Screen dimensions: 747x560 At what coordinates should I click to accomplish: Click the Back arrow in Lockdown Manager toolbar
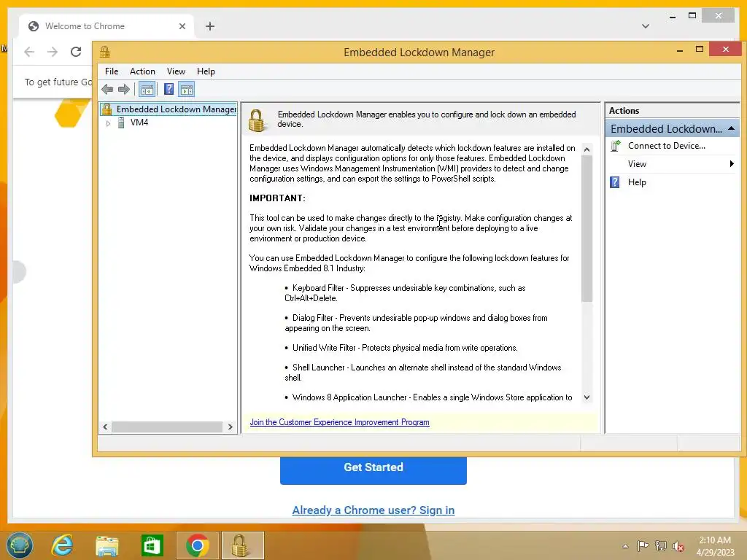pyautogui.click(x=107, y=89)
